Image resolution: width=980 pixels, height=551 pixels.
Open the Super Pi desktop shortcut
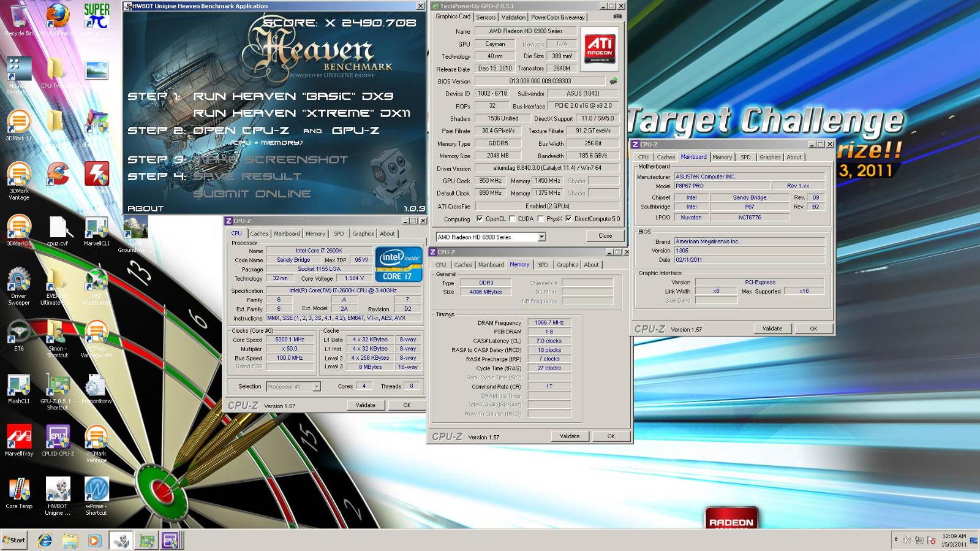[x=96, y=20]
